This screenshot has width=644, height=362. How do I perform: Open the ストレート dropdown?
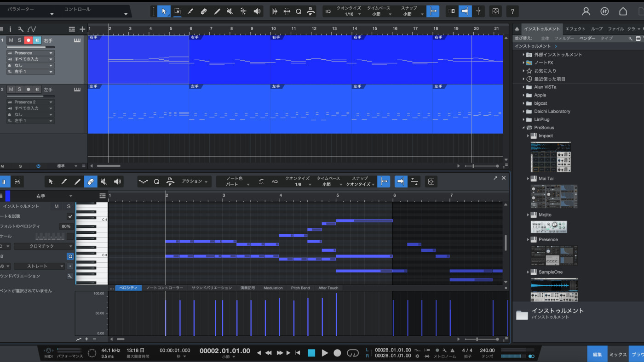click(40, 266)
